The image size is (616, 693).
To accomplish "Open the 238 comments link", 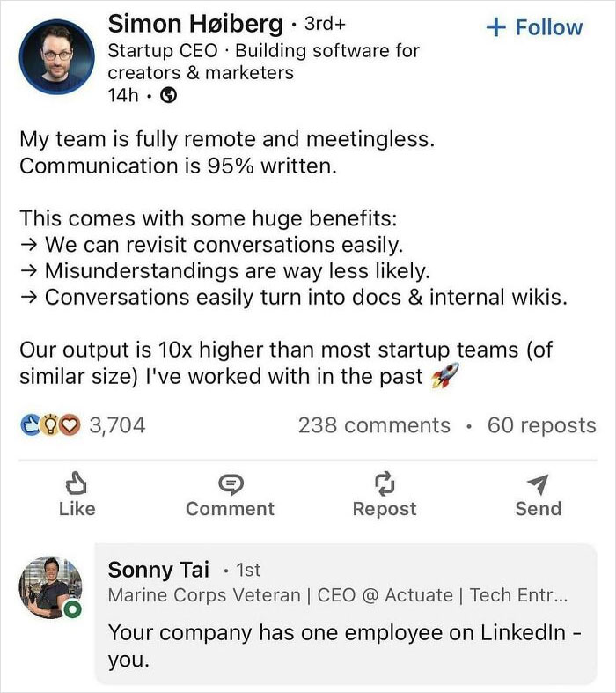I will pos(373,425).
